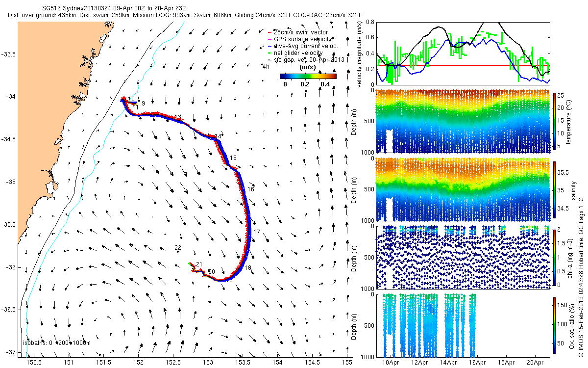This screenshot has height=368, width=588.
Task: Click the map longitude tick '155'
Action: pos(347,363)
